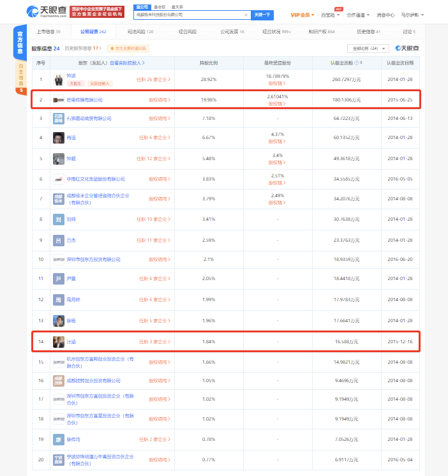This screenshot has height=476, width=448.
Task: Open the 宁波鼎锋 avatar icon in row 20
Action: 59,459
